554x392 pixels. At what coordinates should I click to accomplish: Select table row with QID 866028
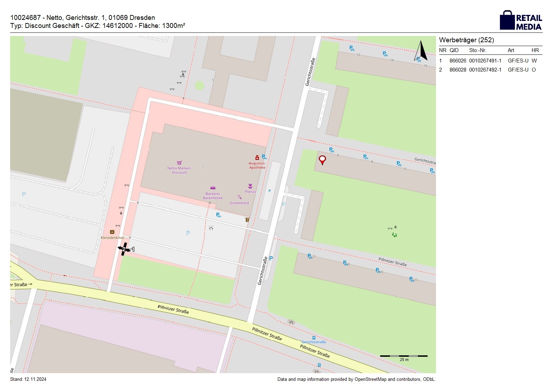[490, 70]
